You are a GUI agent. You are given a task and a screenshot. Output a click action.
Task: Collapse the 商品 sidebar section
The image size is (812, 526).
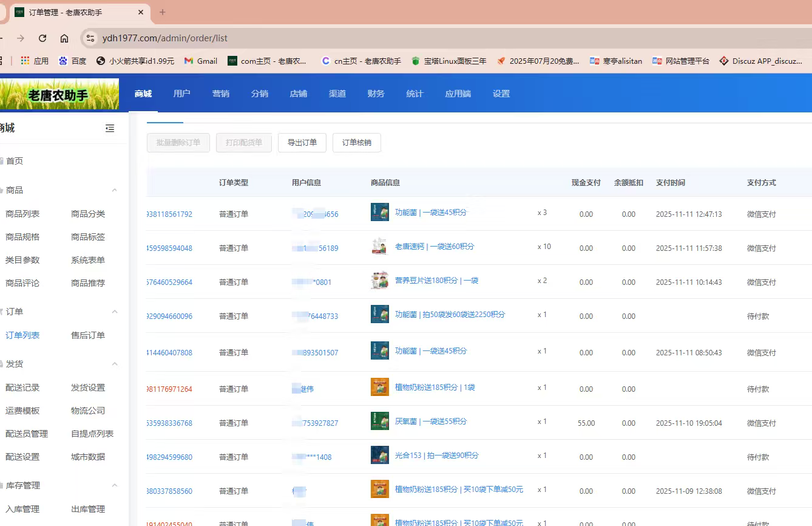pyautogui.click(x=114, y=191)
